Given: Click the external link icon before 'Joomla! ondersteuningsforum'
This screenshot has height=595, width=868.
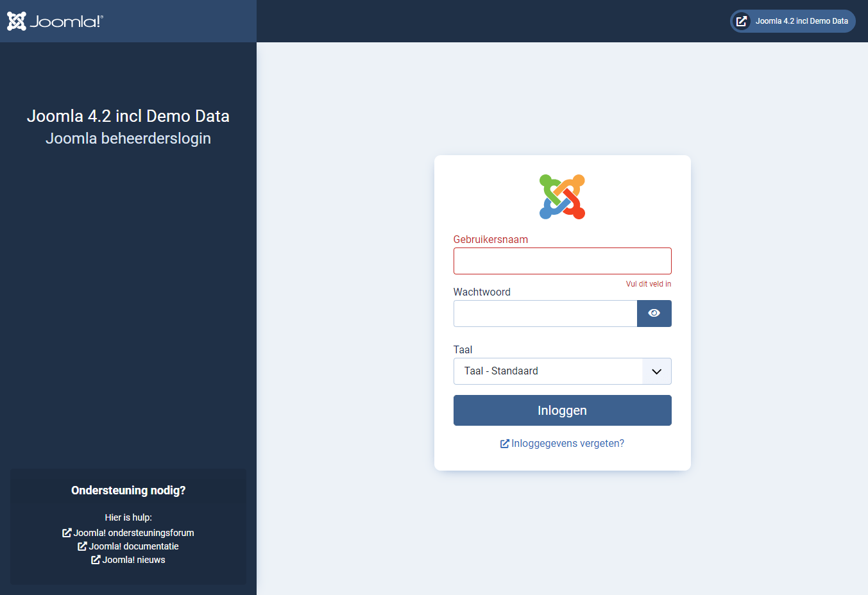Looking at the screenshot, I should coord(66,532).
